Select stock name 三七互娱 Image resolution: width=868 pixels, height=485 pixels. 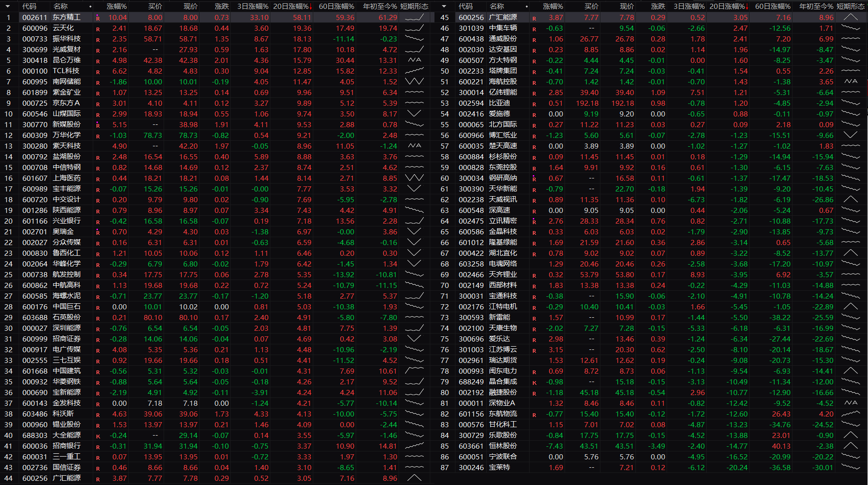pyautogui.click(x=67, y=360)
